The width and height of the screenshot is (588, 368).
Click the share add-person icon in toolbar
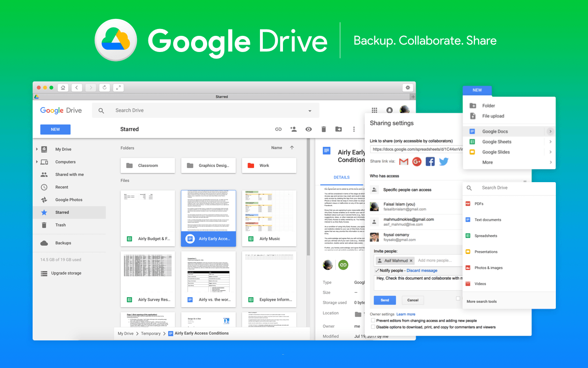pyautogui.click(x=294, y=129)
